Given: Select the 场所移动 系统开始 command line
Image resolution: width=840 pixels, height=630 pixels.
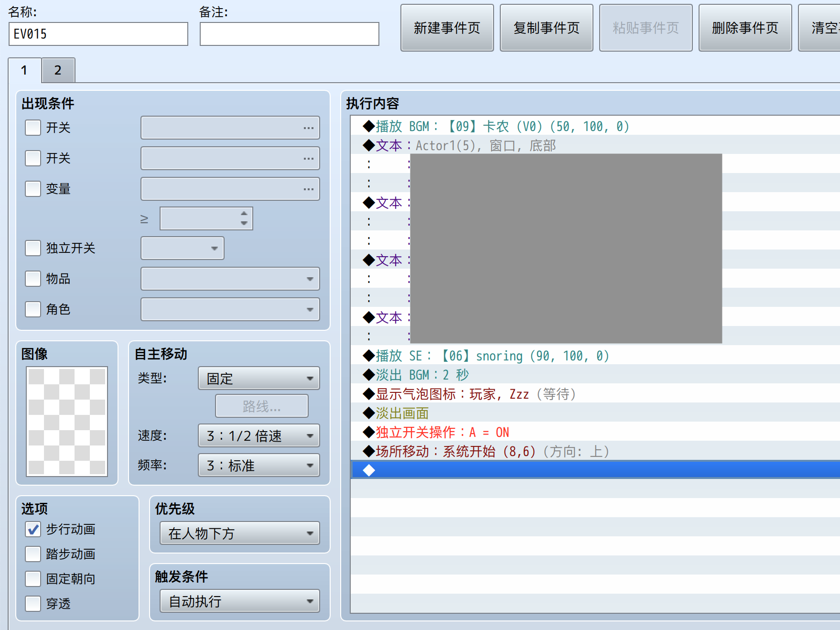Looking at the screenshot, I should coord(595,451).
